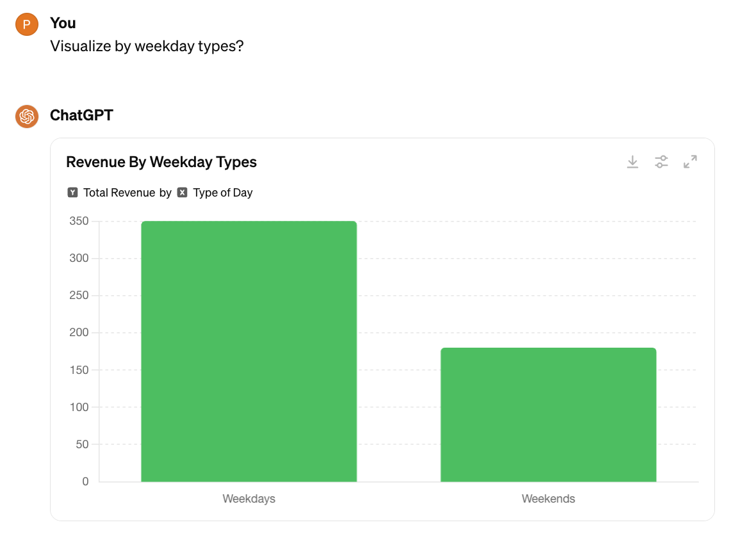Screen dimensions: 756x534
Task: Click the X axis badge icon
Action: [x=182, y=193]
